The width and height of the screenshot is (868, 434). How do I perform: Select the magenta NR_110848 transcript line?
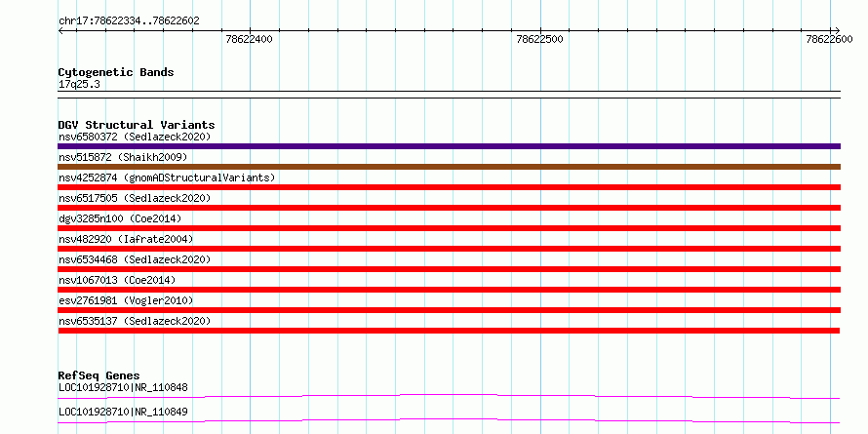point(449,396)
